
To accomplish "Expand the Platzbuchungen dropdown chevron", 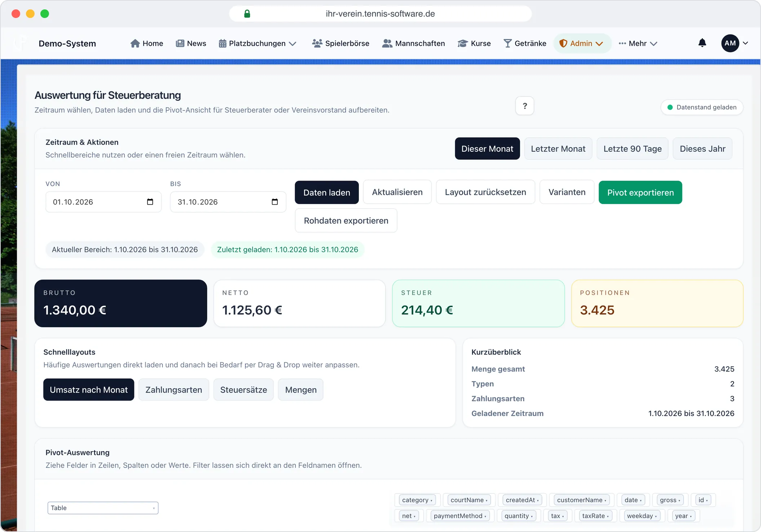I will click(x=293, y=44).
